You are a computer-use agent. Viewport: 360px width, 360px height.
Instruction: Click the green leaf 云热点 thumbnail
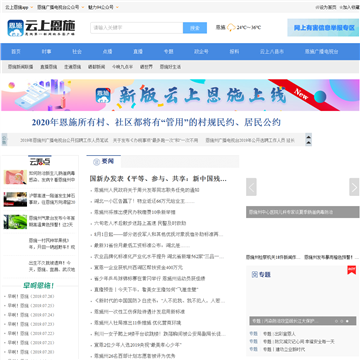point(15,221)
